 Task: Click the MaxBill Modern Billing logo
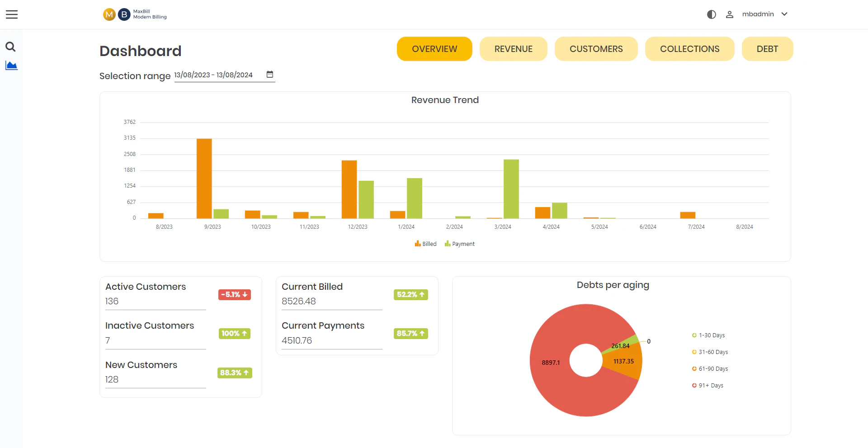(x=134, y=14)
